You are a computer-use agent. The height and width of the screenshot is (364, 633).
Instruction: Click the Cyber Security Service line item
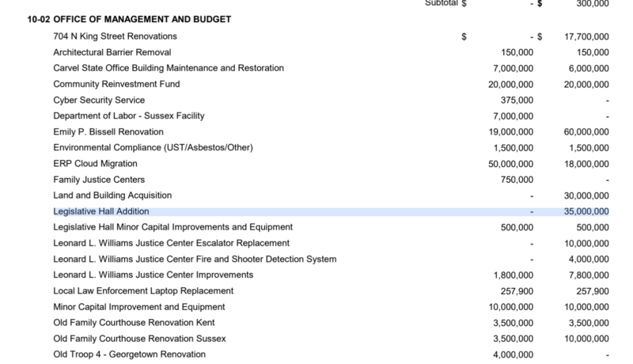[99, 100]
